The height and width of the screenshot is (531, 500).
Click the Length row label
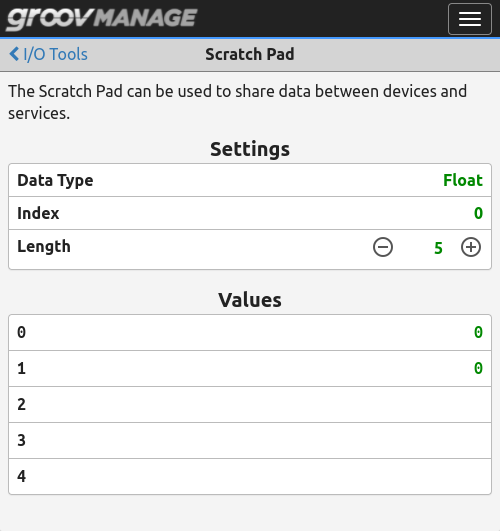(44, 247)
